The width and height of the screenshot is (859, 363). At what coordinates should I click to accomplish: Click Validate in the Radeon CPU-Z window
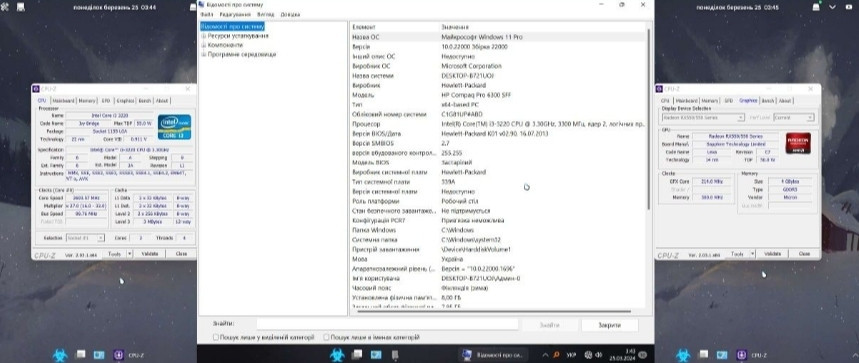pos(772,254)
